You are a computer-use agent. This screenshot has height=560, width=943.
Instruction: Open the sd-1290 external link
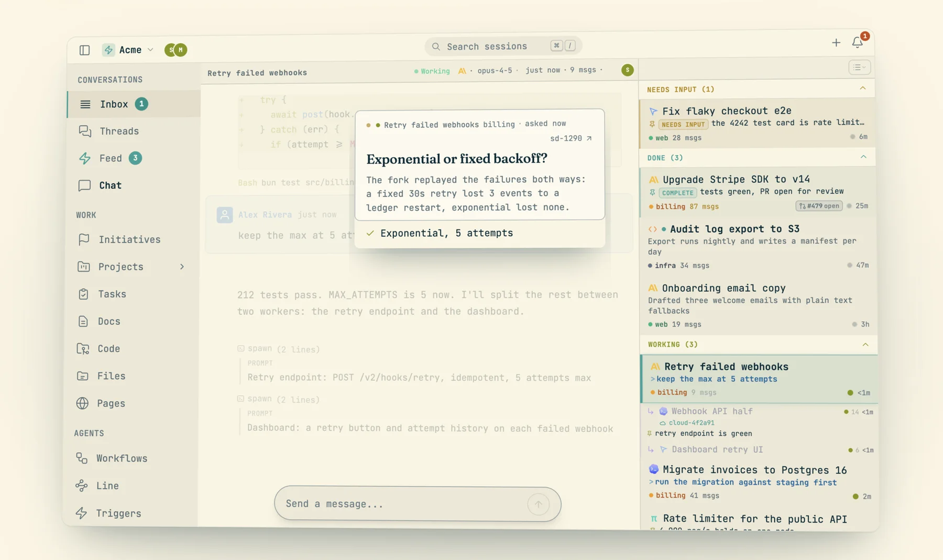571,138
